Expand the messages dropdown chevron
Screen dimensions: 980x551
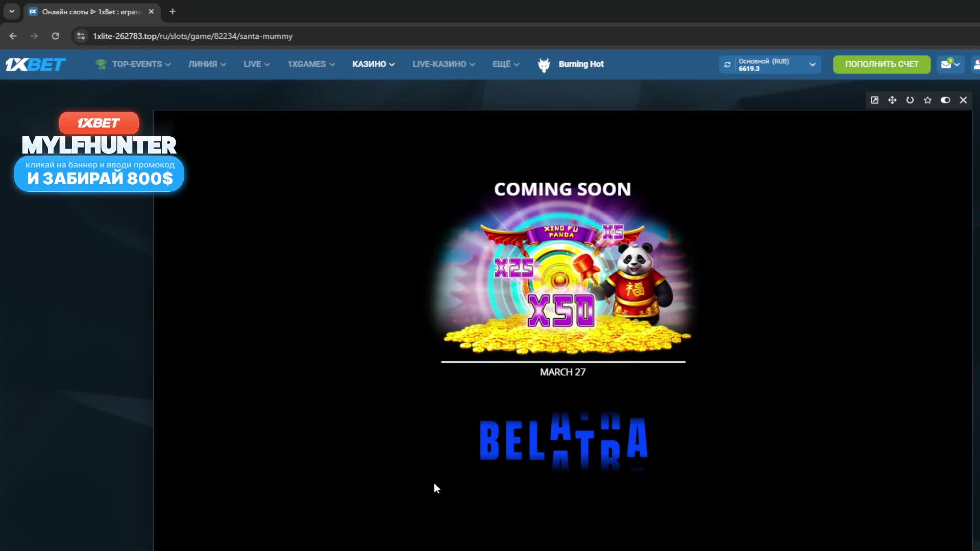(x=957, y=64)
